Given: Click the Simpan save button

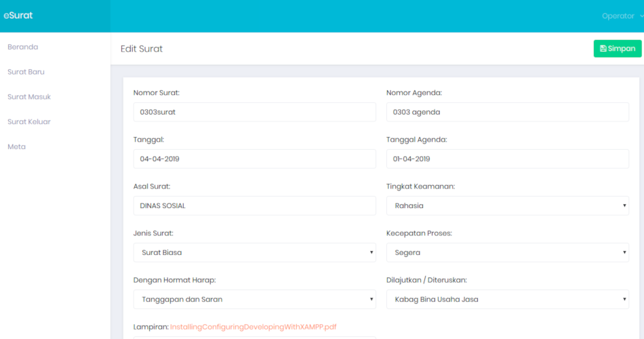Looking at the screenshot, I should [618, 49].
